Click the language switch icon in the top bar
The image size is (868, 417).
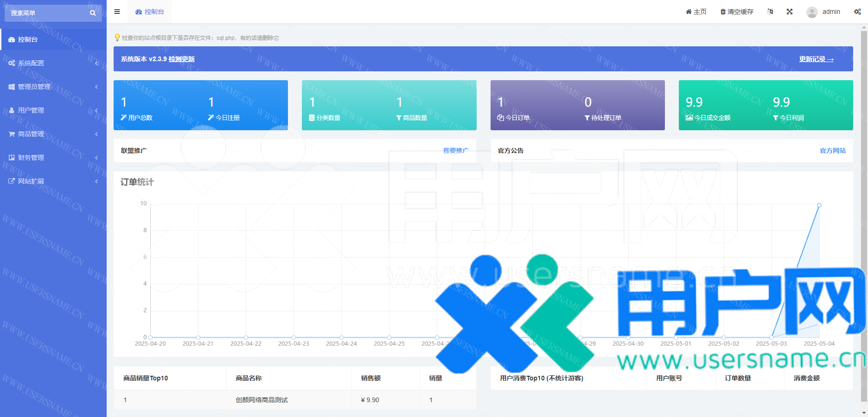(x=770, y=12)
